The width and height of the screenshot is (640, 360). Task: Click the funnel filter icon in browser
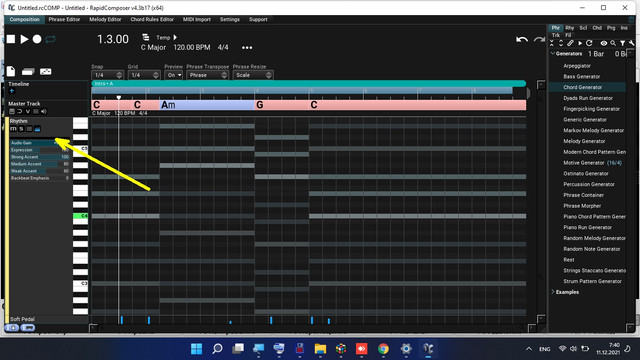(x=622, y=43)
